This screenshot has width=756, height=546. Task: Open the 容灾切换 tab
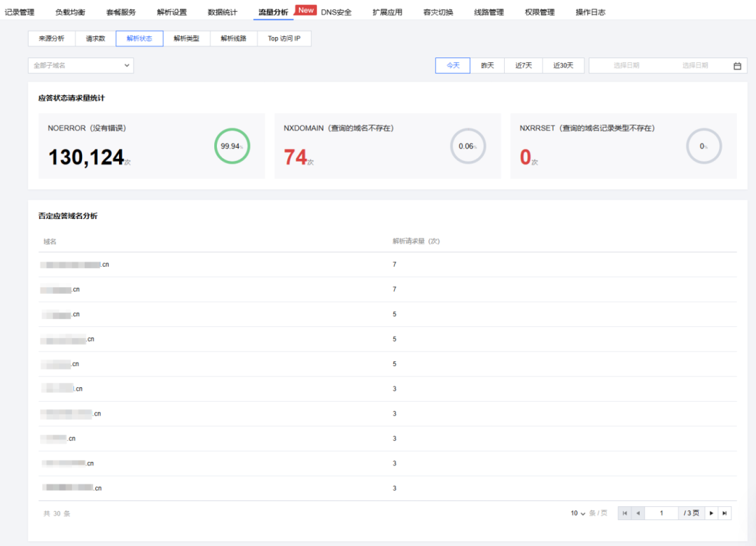tap(438, 12)
